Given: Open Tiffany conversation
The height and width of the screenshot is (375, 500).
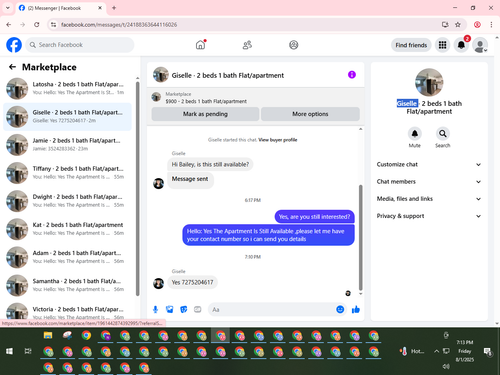Looking at the screenshot, I should coord(68,173).
